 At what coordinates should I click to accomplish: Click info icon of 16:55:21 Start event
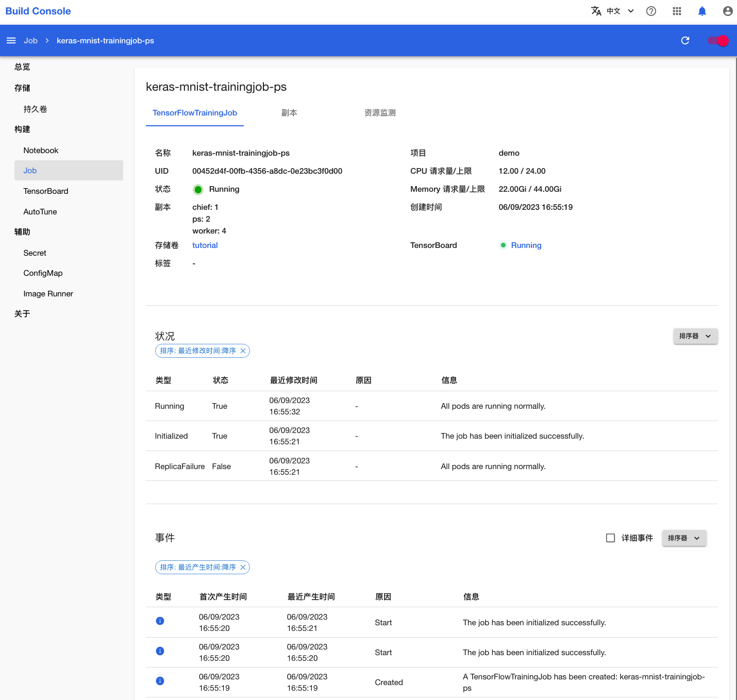pos(160,621)
